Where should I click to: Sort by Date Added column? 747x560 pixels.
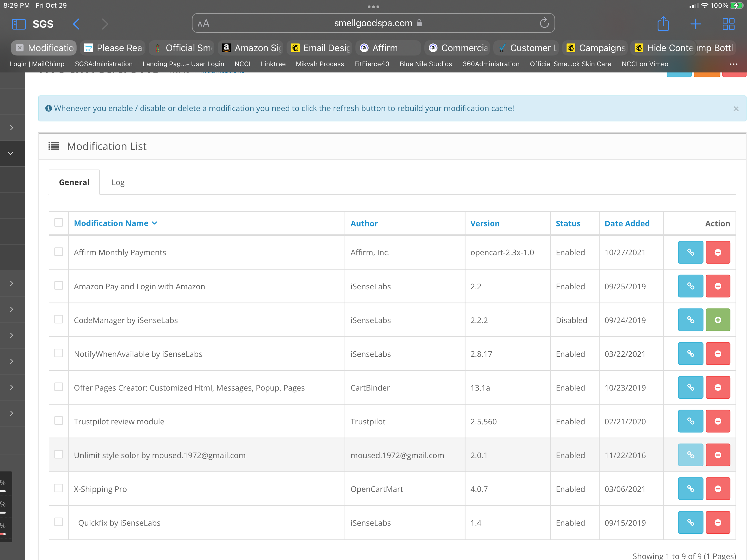[x=627, y=224]
